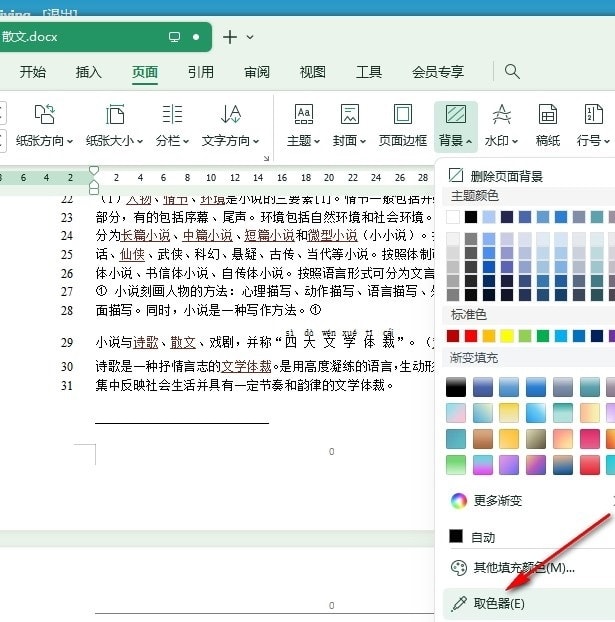
Task: Expand the 行号 line numbers dropdown
Action: tap(594, 141)
